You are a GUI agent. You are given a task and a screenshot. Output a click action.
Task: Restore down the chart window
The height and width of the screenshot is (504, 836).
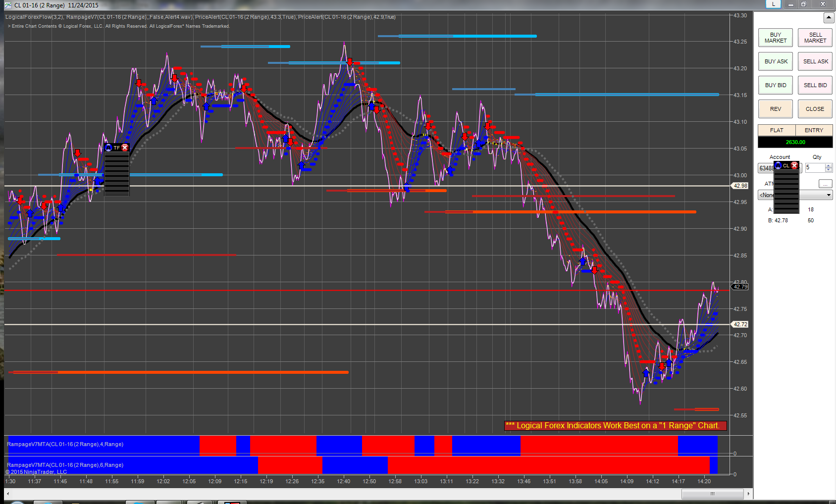tap(804, 4)
